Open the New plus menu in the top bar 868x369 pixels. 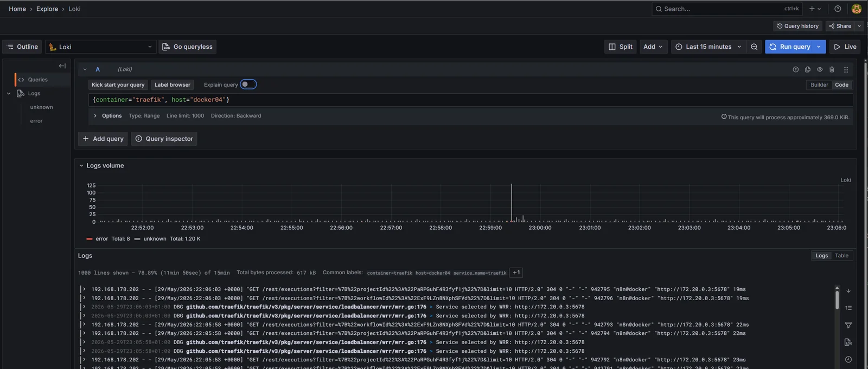tap(815, 9)
